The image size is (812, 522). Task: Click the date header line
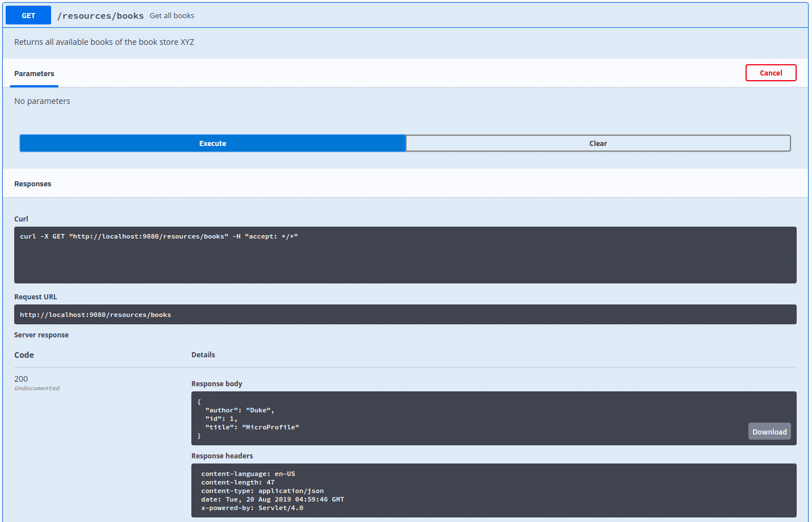pos(273,499)
